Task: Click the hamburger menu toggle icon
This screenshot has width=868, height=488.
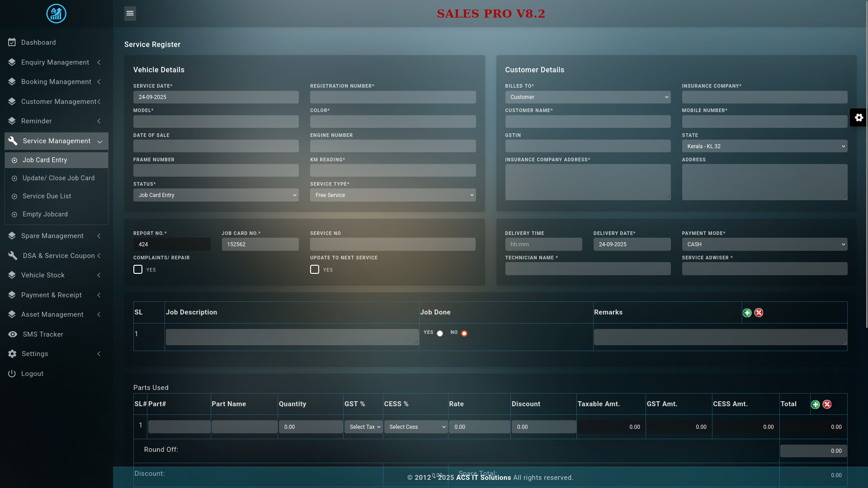Action: pyautogui.click(x=130, y=14)
